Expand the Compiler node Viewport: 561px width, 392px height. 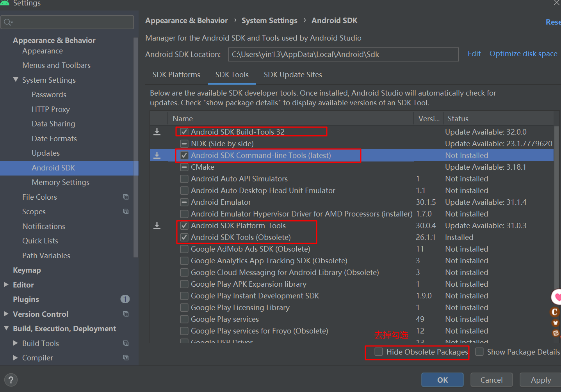(16, 358)
